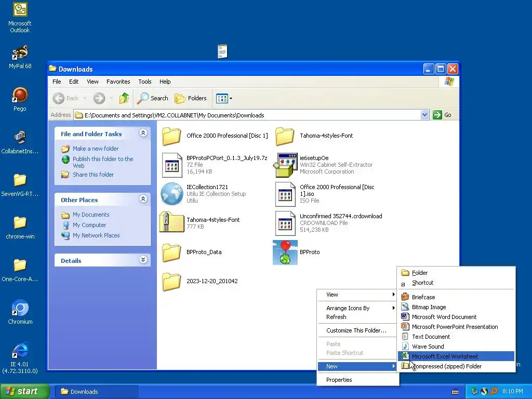
Task: Create new Text Document
Action: [456, 337]
